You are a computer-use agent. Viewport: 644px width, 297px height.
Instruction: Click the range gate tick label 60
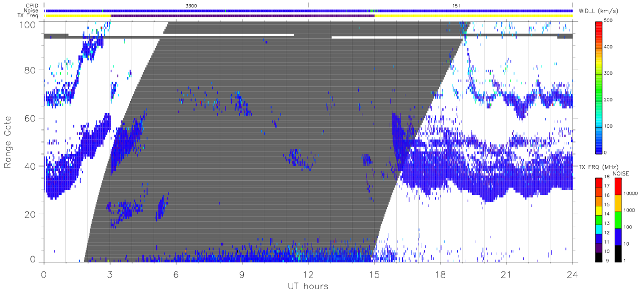click(31, 118)
